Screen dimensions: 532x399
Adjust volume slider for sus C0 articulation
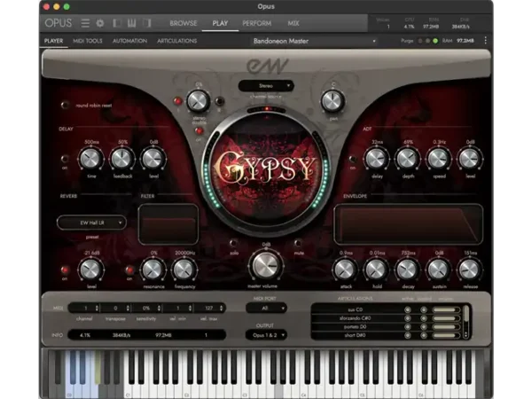tap(446, 309)
